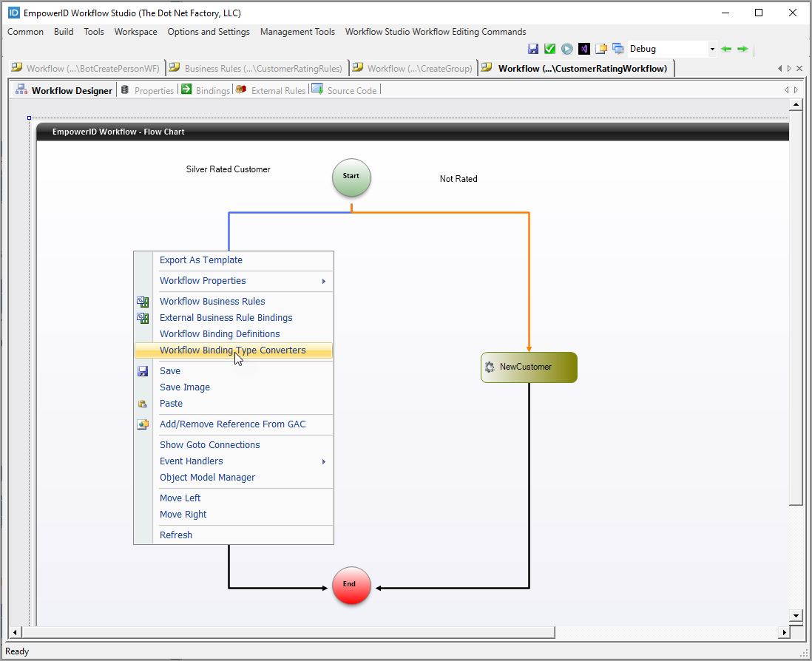The width and height of the screenshot is (812, 661).
Task: Select Workflow Binding Definitions
Action: (220, 334)
